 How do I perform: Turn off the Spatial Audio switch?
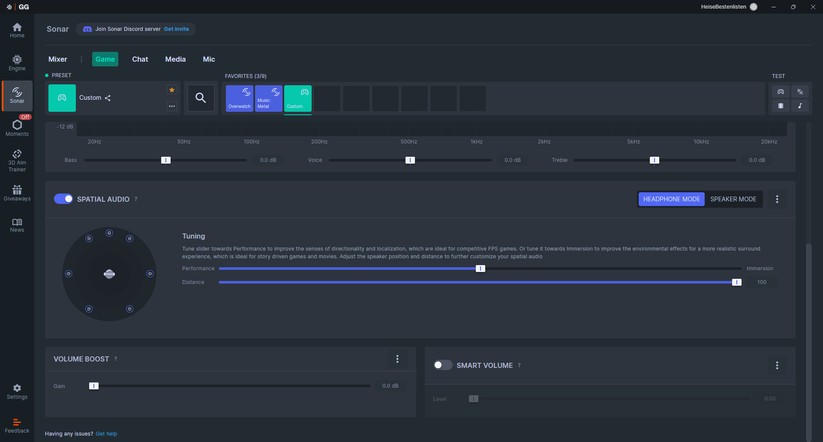[64, 199]
